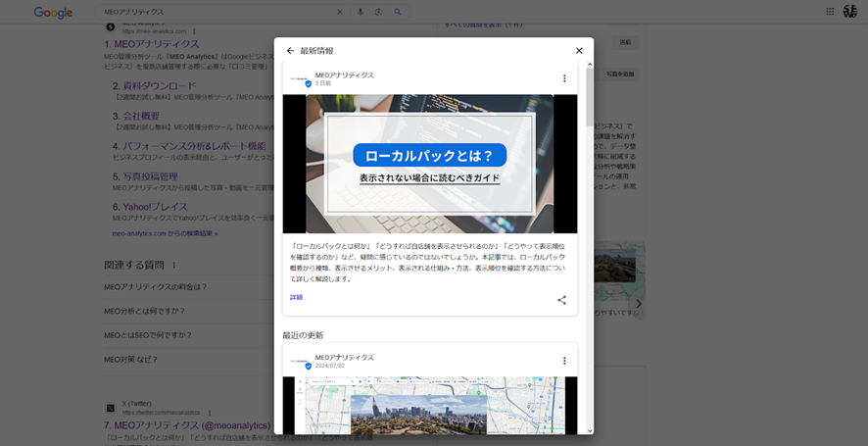Clear the search box with the X icon

pyautogui.click(x=340, y=12)
